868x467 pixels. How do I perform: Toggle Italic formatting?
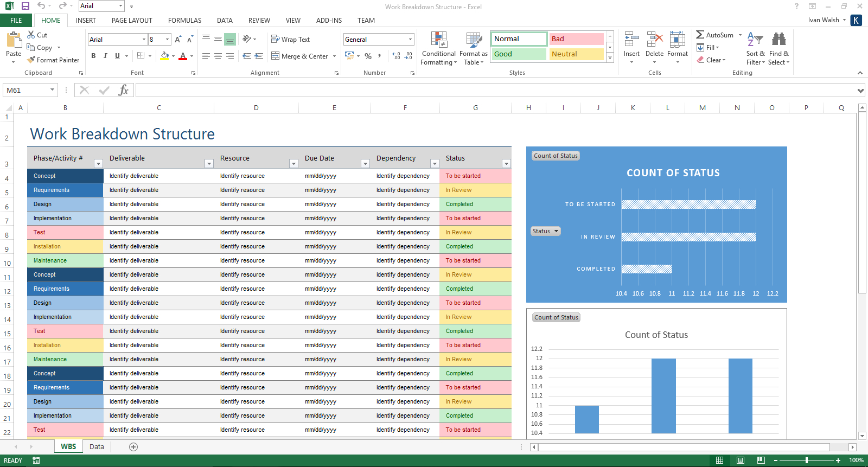(105, 56)
